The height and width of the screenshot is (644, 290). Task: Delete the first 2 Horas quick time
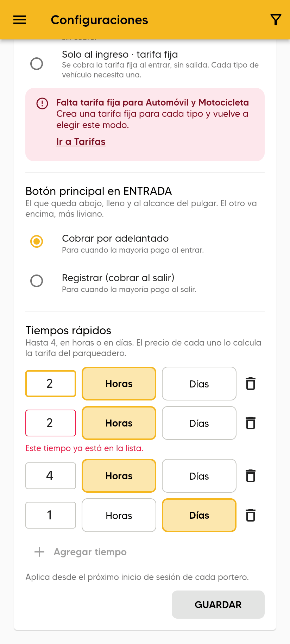(x=251, y=384)
